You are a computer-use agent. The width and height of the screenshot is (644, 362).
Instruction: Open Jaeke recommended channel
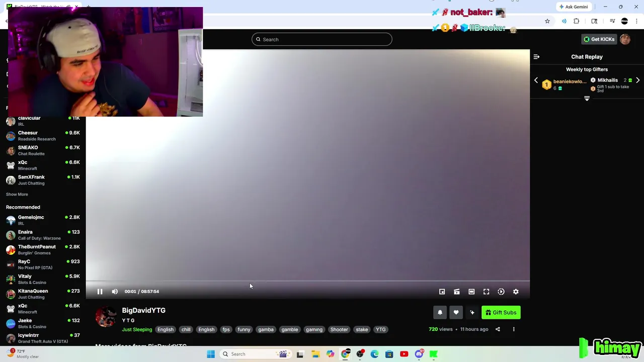[43, 323]
